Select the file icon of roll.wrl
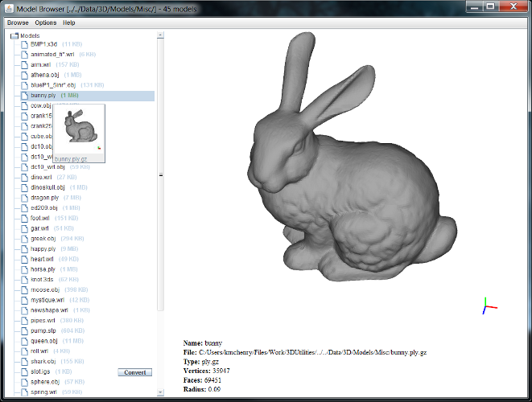The width and height of the screenshot is (532, 402). click(24, 351)
